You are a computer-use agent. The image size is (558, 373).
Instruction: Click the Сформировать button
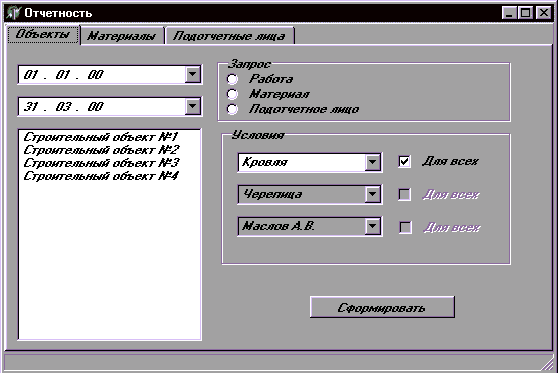(382, 307)
